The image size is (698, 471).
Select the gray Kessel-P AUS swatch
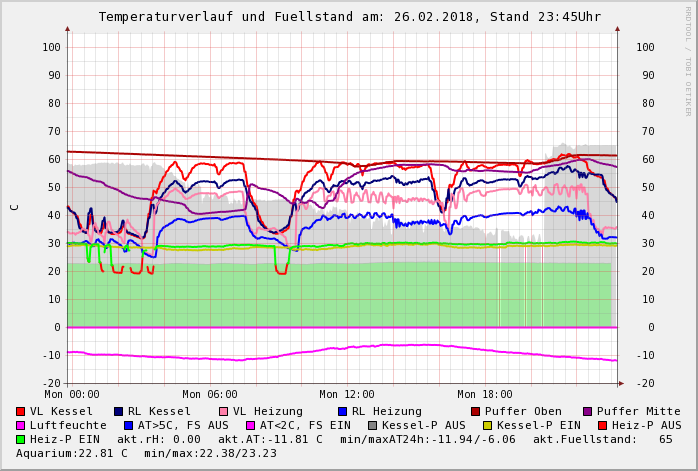371,425
